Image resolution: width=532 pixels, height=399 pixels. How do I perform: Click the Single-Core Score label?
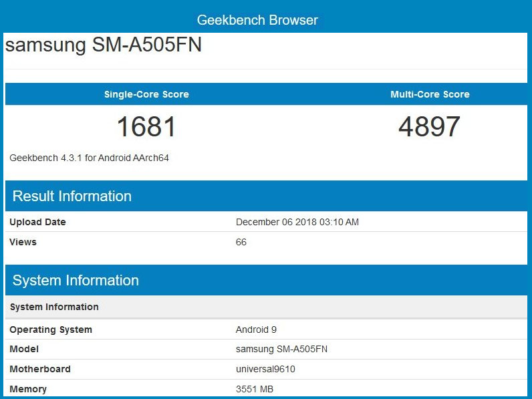coord(146,94)
